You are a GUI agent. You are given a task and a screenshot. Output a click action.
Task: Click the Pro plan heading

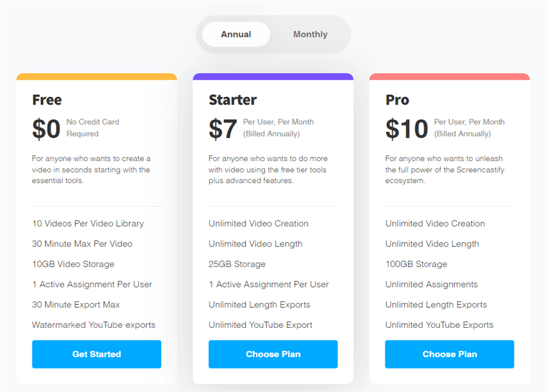(x=397, y=100)
